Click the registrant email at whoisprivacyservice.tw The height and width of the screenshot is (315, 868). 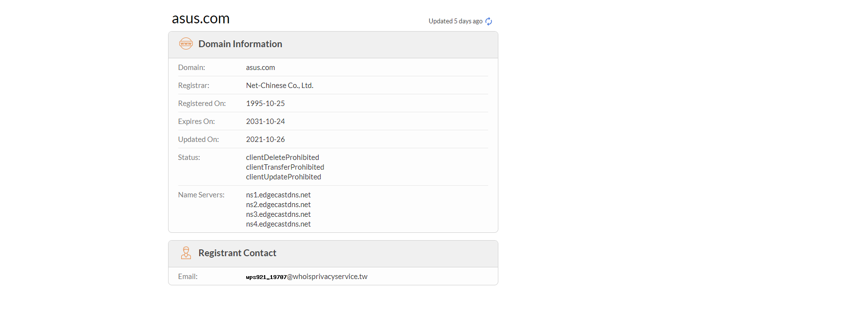pos(306,277)
